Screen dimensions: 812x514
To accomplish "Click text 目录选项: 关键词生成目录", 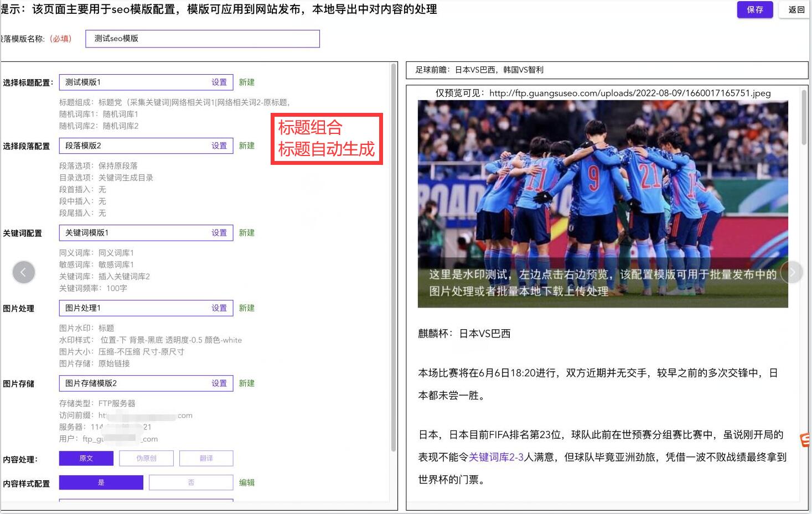I will tap(106, 178).
